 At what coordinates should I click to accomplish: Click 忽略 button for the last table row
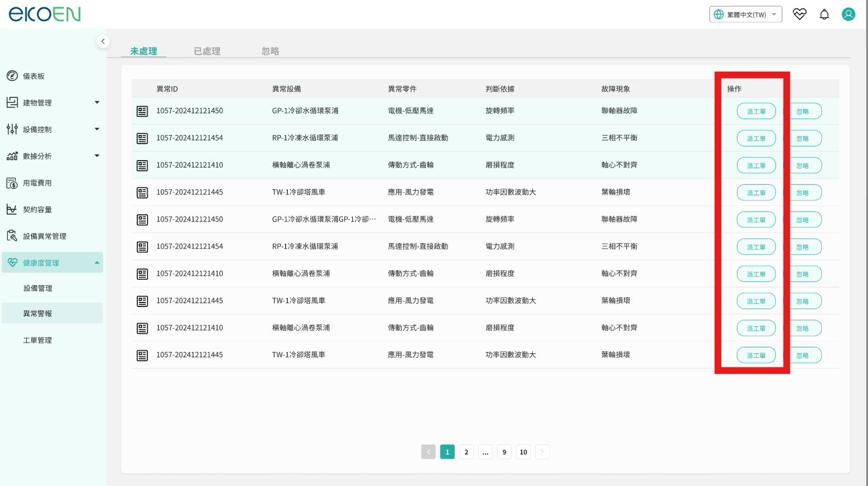[802, 356]
